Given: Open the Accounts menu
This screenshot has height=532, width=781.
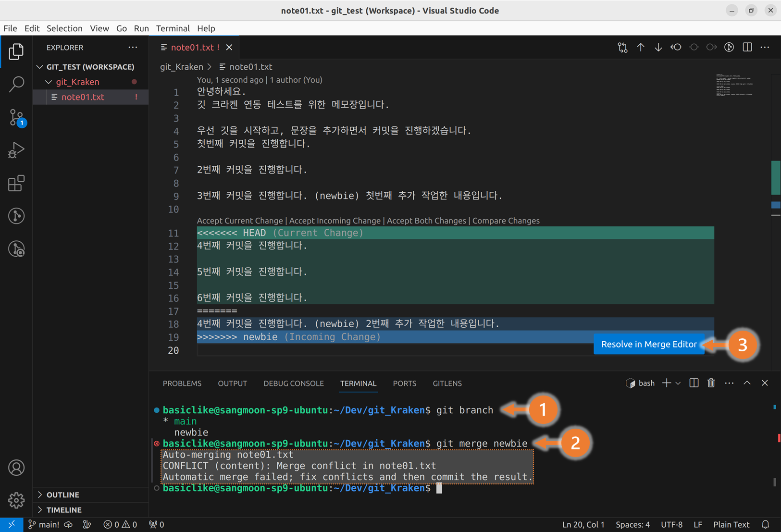Looking at the screenshot, I should 16,468.
